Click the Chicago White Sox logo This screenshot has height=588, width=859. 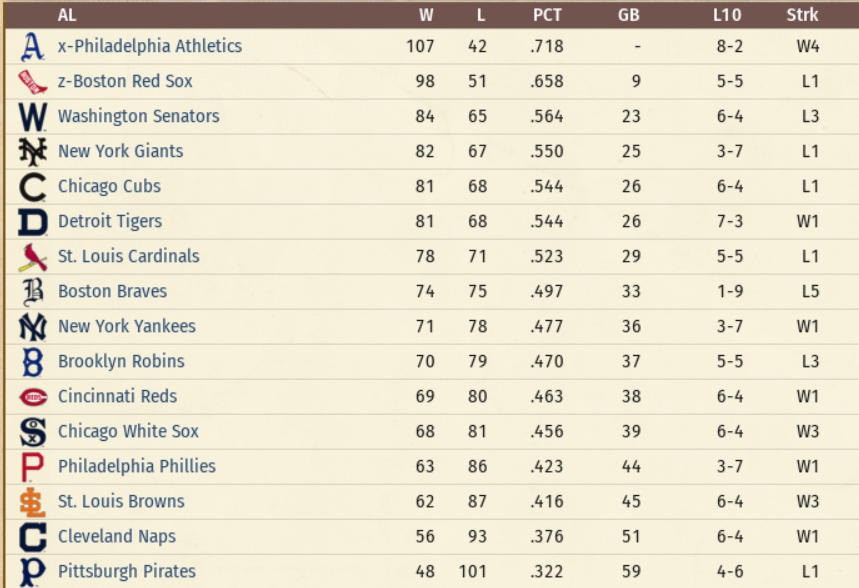click(x=33, y=432)
